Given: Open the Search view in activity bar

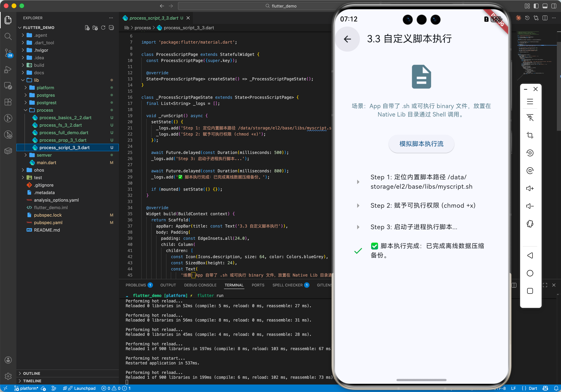Looking at the screenshot, I should (x=8, y=36).
